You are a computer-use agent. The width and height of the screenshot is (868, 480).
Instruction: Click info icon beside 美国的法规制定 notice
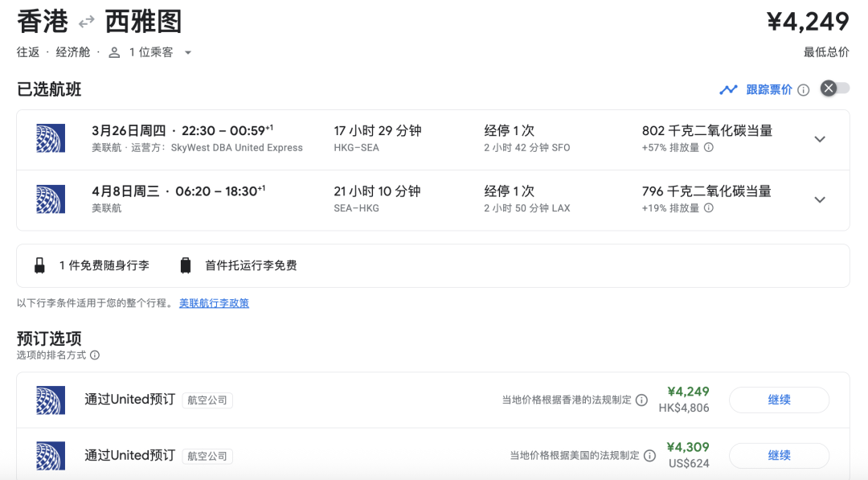click(x=649, y=456)
